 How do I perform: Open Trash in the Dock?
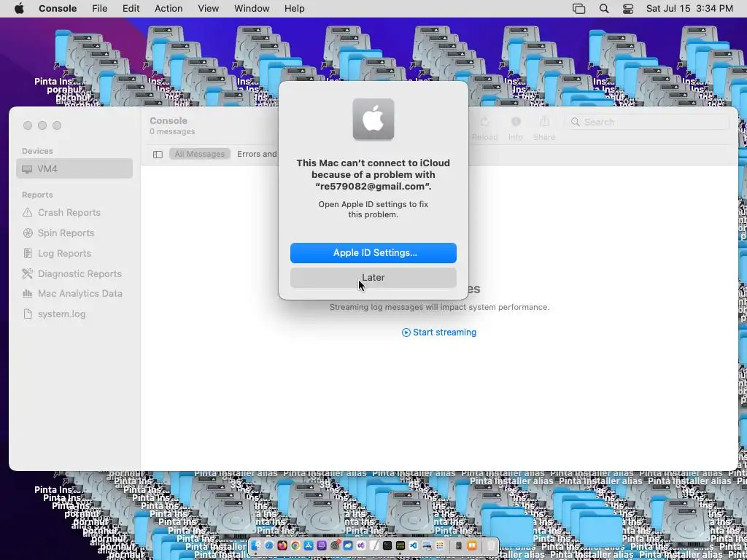491,545
